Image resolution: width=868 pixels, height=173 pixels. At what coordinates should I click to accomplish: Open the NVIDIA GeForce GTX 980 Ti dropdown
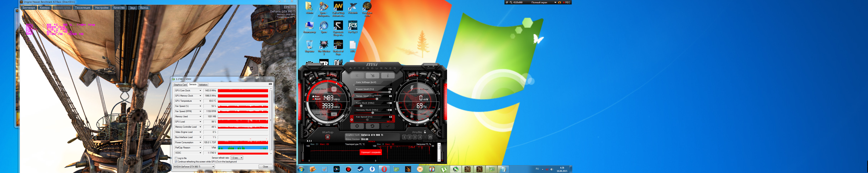pos(194,167)
